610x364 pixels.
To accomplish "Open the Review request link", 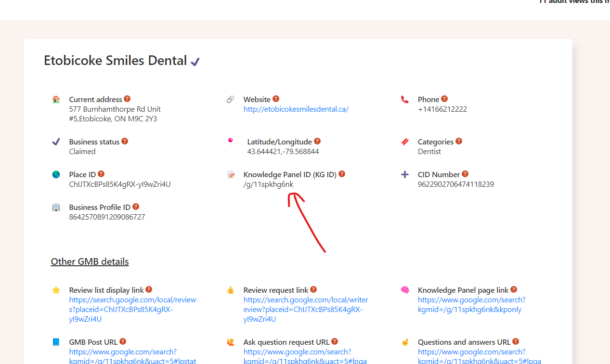I will (x=305, y=309).
